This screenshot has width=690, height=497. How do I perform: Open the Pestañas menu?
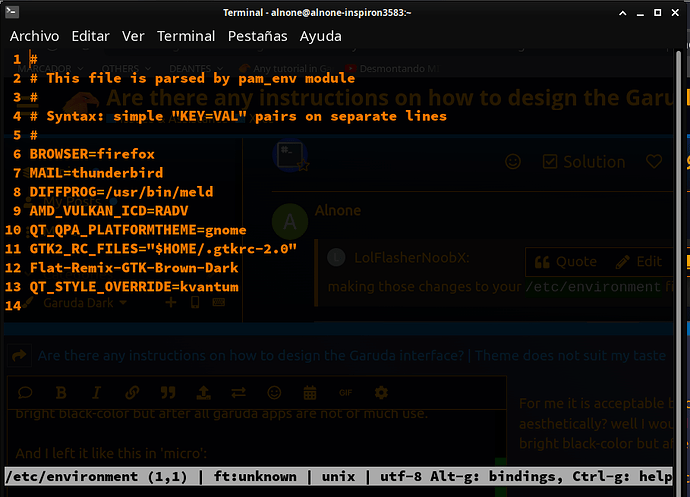(x=257, y=36)
